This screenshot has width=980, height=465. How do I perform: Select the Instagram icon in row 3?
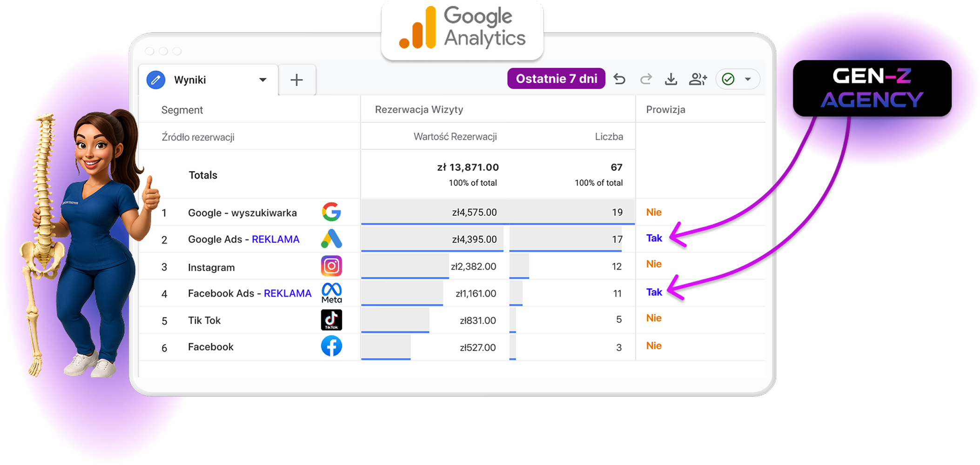(x=331, y=266)
